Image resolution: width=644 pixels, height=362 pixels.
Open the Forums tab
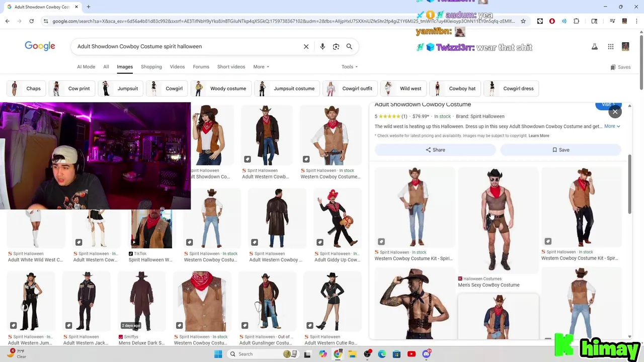tap(201, 66)
